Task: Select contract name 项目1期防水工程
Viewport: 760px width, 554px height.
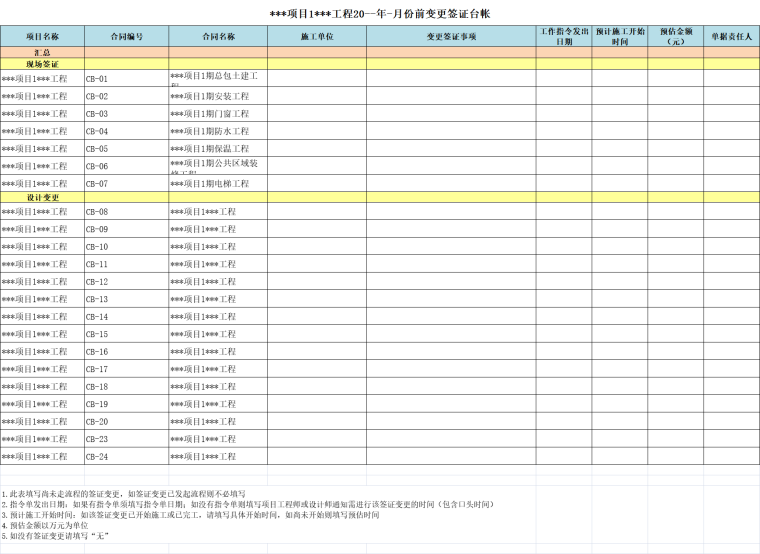Action: (x=218, y=131)
